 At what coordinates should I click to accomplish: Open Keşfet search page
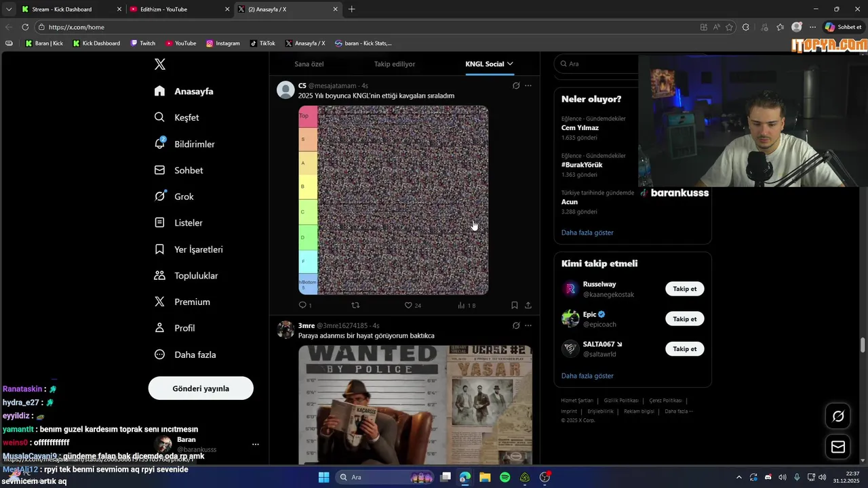coord(177,117)
